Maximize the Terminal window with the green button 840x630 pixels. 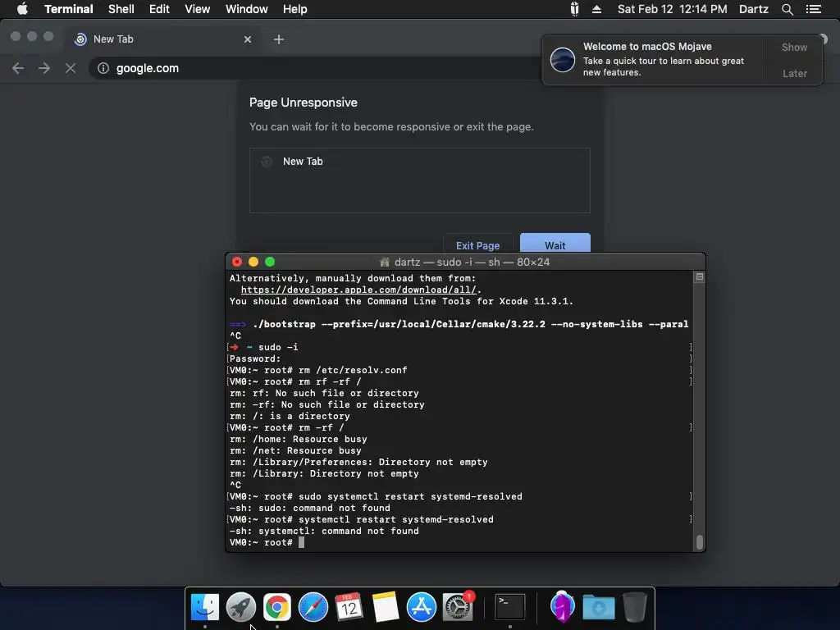click(x=270, y=262)
